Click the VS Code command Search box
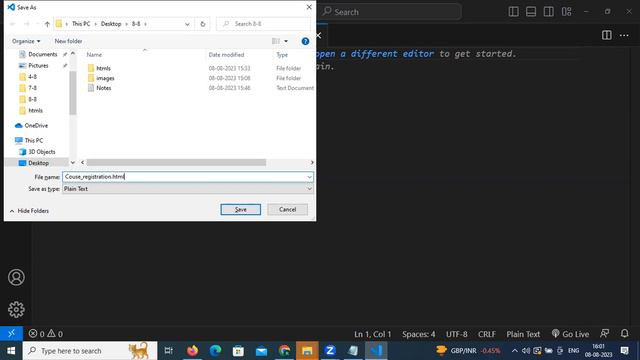The height and width of the screenshot is (360, 640). point(391,12)
